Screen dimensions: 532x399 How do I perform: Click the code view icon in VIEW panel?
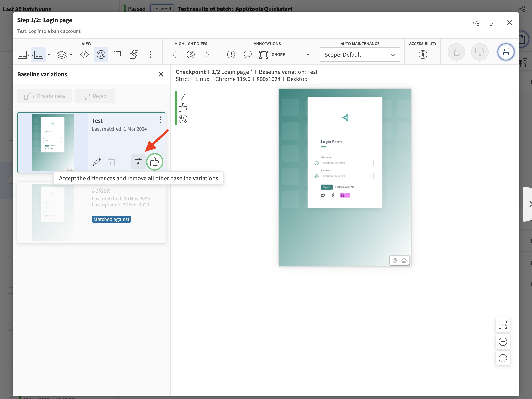(84, 54)
